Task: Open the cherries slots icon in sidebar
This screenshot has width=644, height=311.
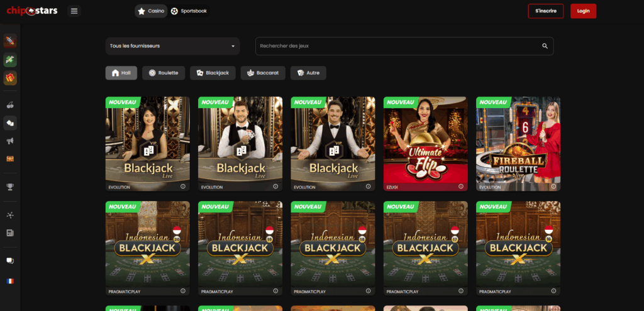Action: pos(10,104)
